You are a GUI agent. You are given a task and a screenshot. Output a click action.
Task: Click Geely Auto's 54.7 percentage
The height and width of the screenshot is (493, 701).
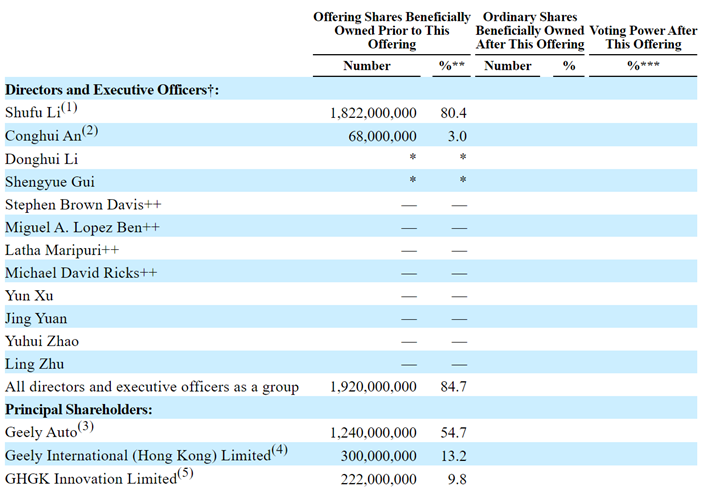point(453,433)
